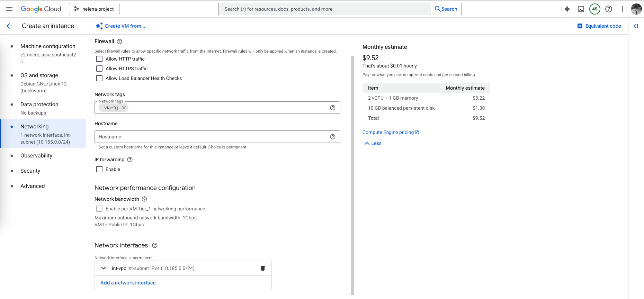Open the helena-project project picker
Viewport: 644px width, 299px height.
point(94,9)
